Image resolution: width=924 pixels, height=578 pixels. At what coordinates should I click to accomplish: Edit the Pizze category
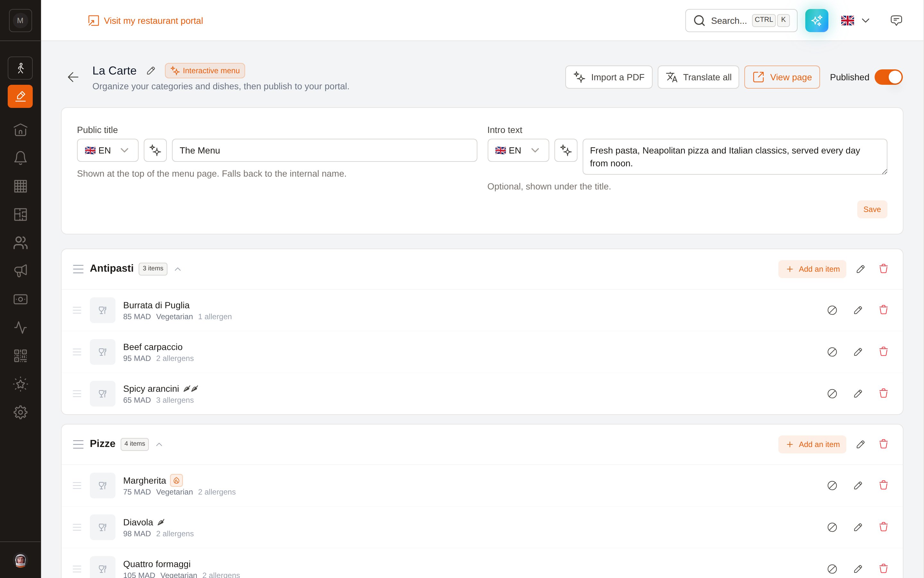pyautogui.click(x=860, y=444)
